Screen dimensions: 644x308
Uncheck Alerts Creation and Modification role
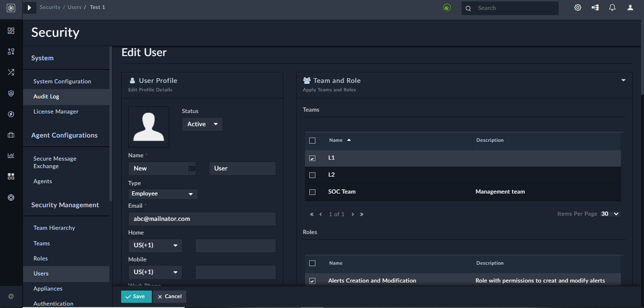[312, 280]
